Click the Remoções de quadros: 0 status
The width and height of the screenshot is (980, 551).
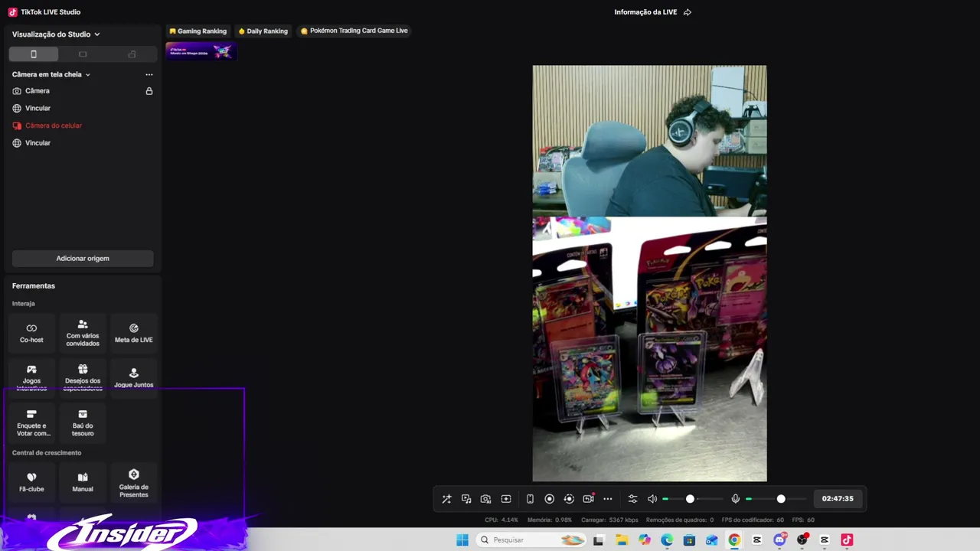(x=680, y=520)
